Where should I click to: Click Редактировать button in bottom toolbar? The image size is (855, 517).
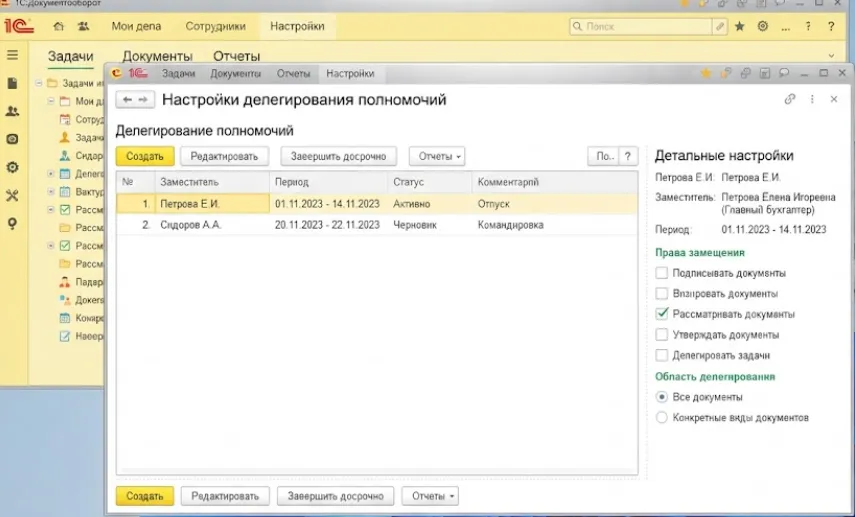(x=225, y=496)
